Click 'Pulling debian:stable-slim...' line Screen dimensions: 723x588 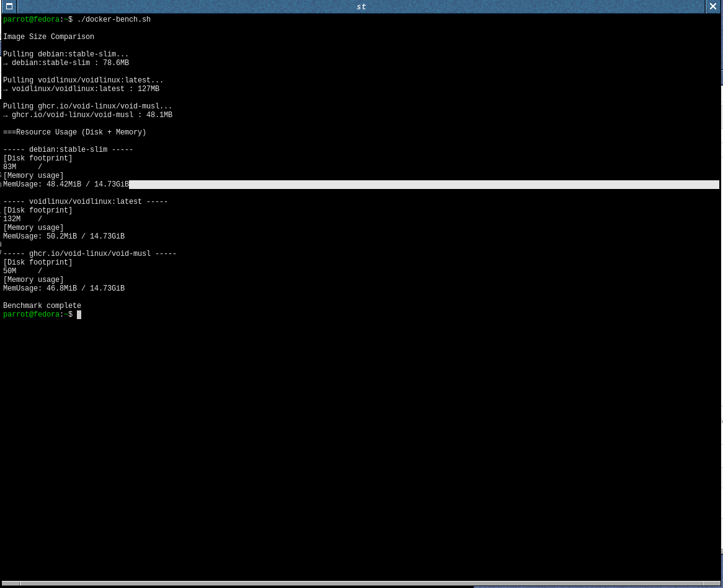(66, 54)
